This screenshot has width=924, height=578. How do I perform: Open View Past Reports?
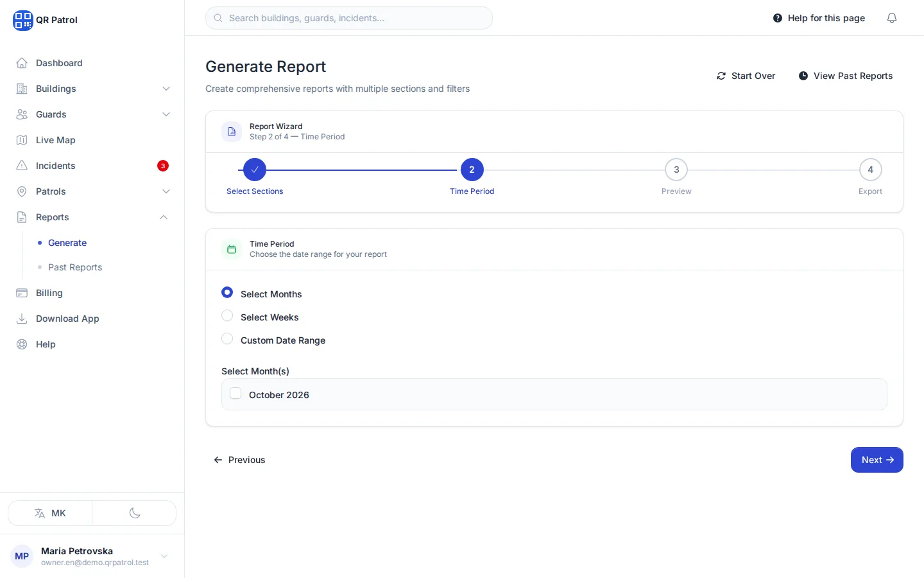[x=846, y=76]
